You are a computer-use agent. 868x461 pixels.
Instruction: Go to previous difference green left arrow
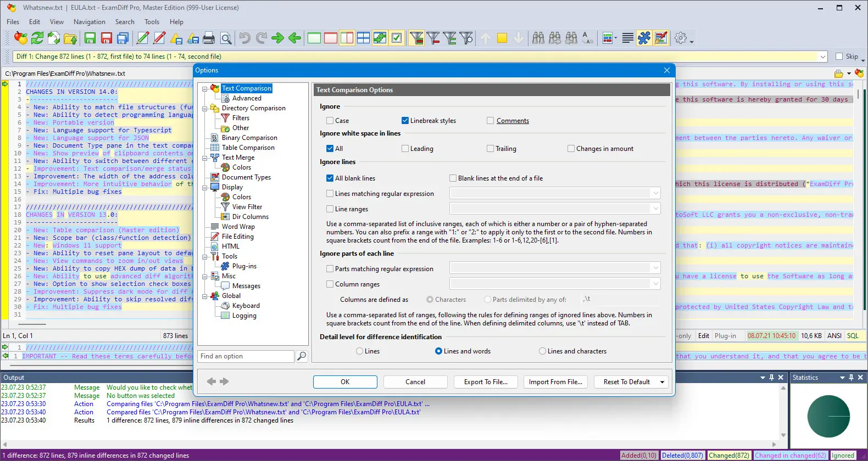[295, 38]
